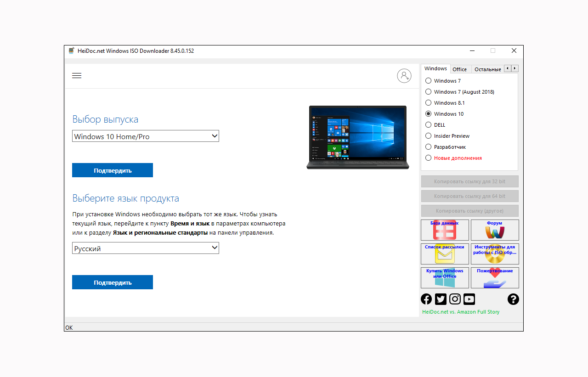The width and height of the screenshot is (588, 377).
Task: Open the Windows 10 Home/Pro edition dropdown
Action: 146,136
